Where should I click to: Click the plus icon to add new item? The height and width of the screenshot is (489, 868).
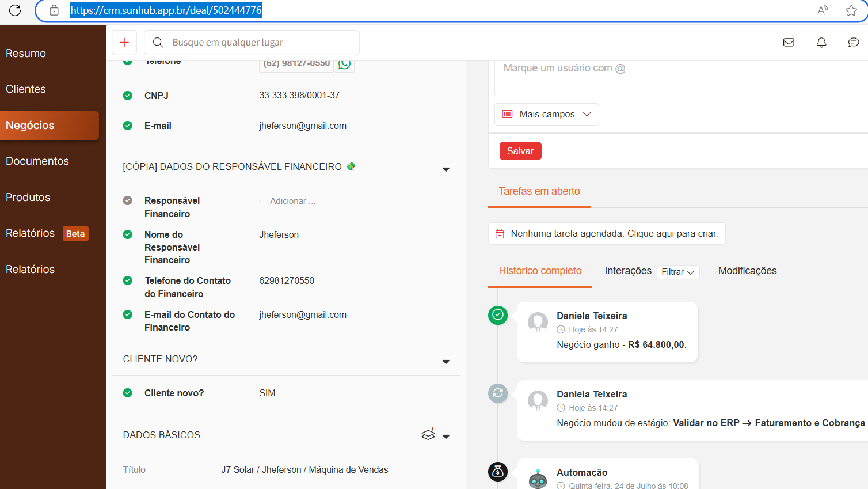(x=124, y=43)
